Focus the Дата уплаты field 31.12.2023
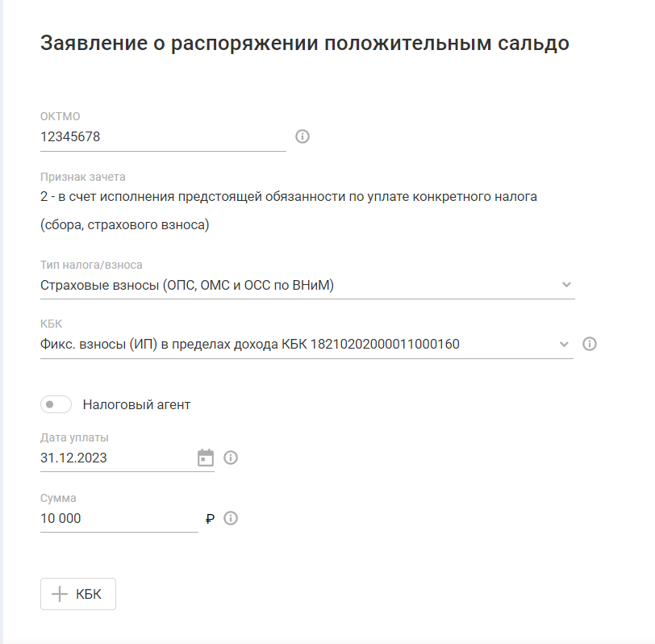The height and width of the screenshot is (644, 655). point(113,458)
